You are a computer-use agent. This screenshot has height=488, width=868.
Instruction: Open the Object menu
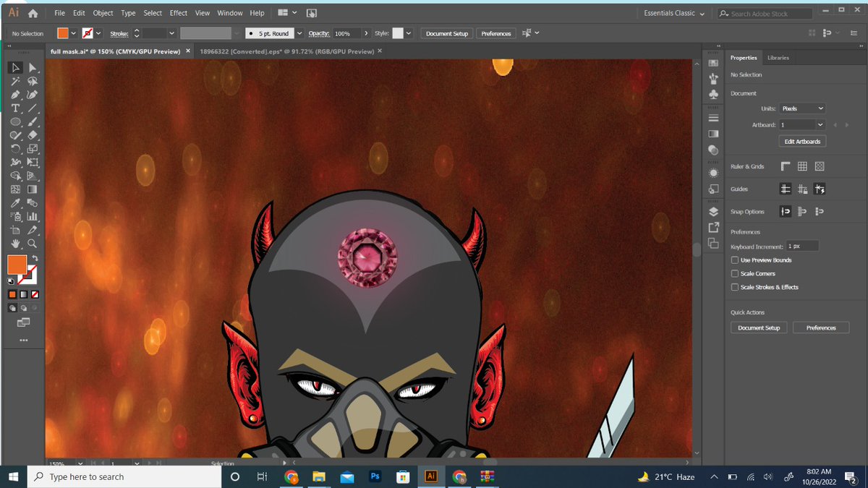pyautogui.click(x=103, y=13)
